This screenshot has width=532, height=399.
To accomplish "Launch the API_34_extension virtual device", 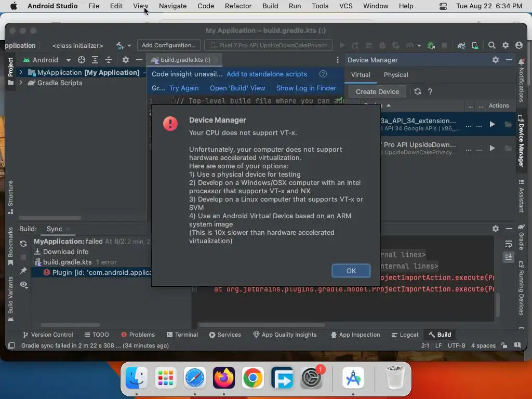I will point(492,125).
